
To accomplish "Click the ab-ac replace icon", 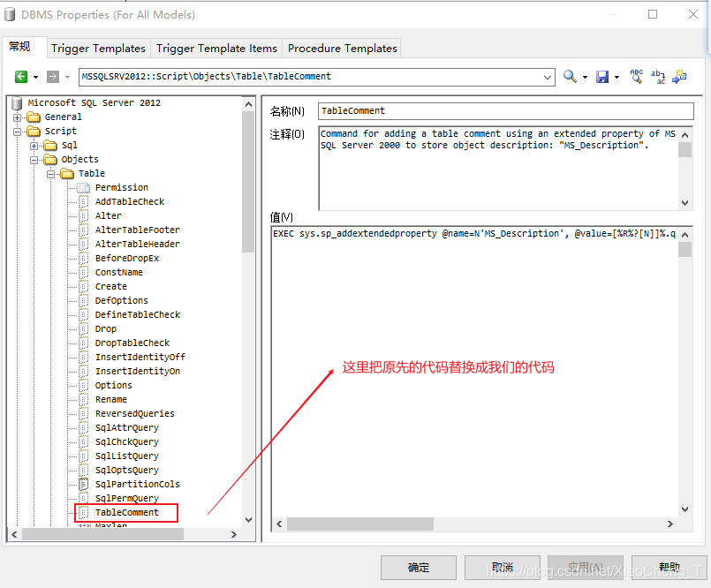I will [x=658, y=76].
